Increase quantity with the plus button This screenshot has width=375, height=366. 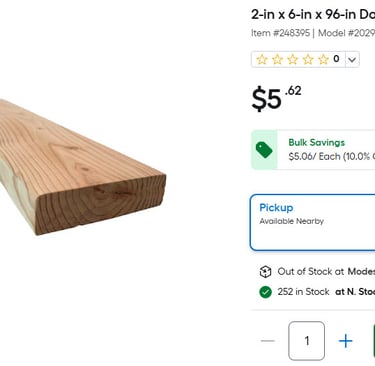(345, 341)
